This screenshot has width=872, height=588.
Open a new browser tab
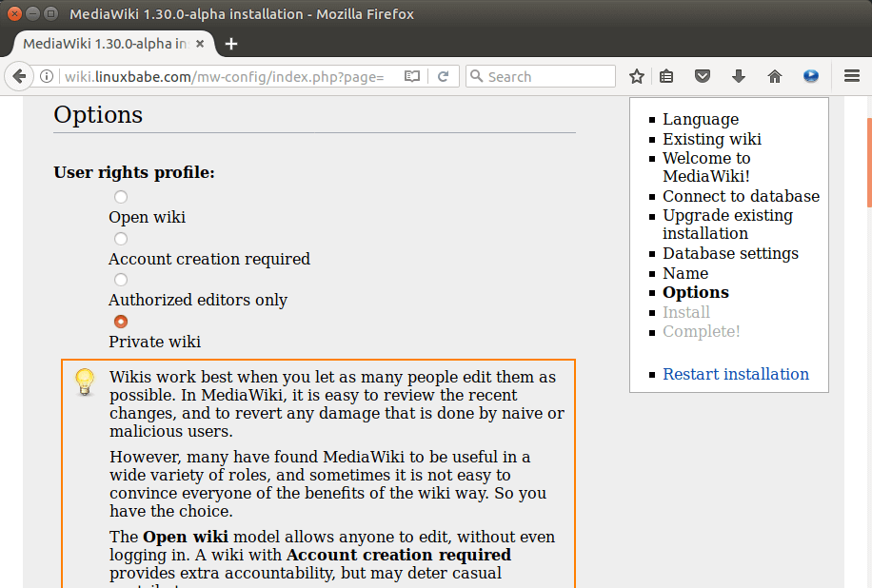click(x=231, y=44)
